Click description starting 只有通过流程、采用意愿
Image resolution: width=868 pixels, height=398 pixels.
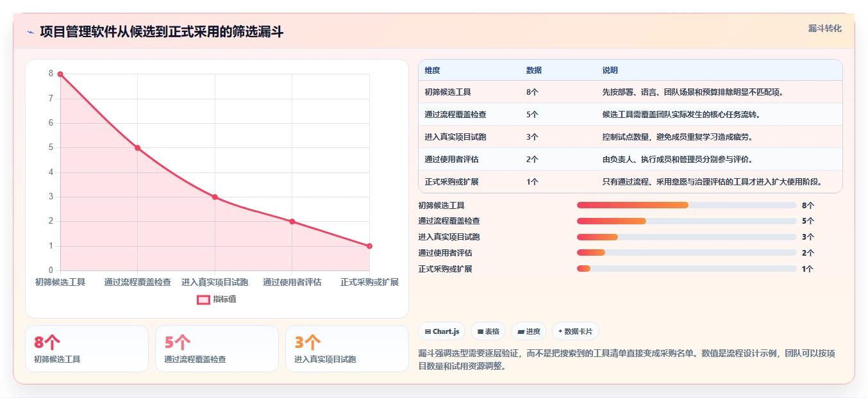712,182
